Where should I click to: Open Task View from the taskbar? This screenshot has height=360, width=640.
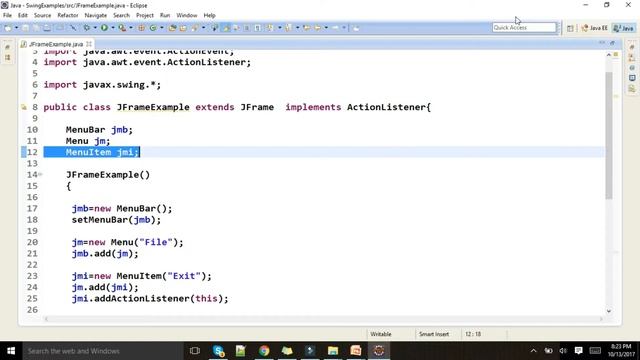[x=195, y=351]
